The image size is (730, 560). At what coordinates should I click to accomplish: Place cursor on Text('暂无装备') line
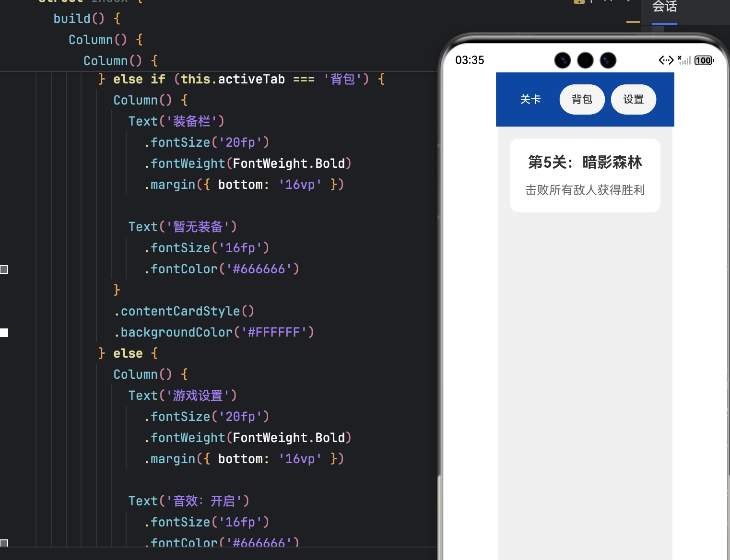click(182, 227)
